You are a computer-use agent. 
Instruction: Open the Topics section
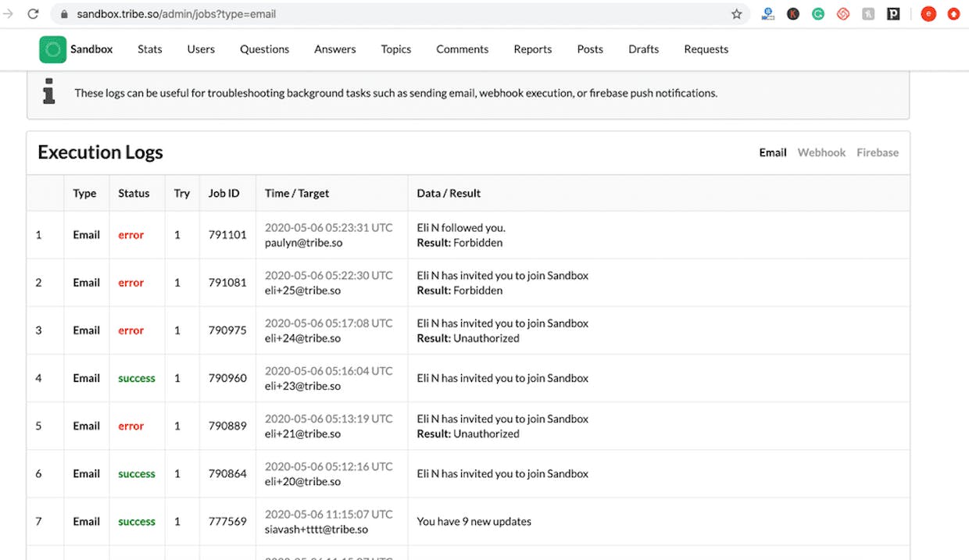point(396,49)
